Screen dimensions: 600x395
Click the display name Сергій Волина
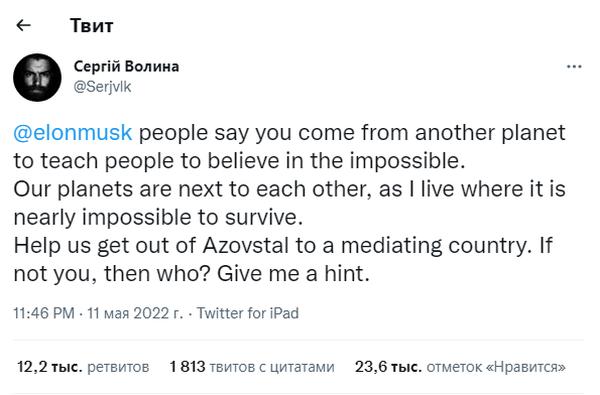coord(126,67)
